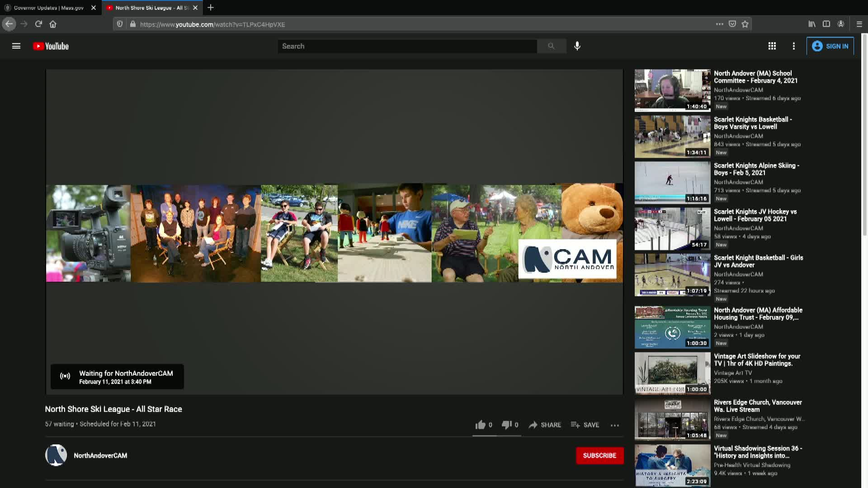Save page to Pocket icon
Screen dimensions: 868x488
coord(732,24)
